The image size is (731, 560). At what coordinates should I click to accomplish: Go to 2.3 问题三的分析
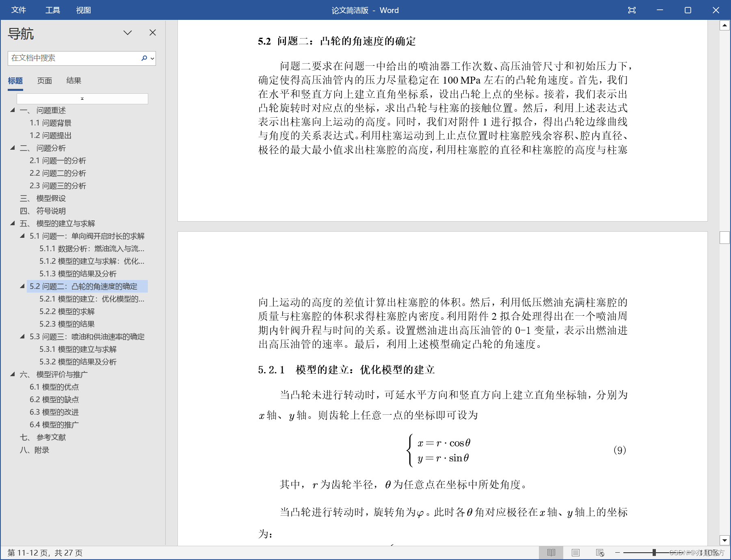pyautogui.click(x=58, y=186)
